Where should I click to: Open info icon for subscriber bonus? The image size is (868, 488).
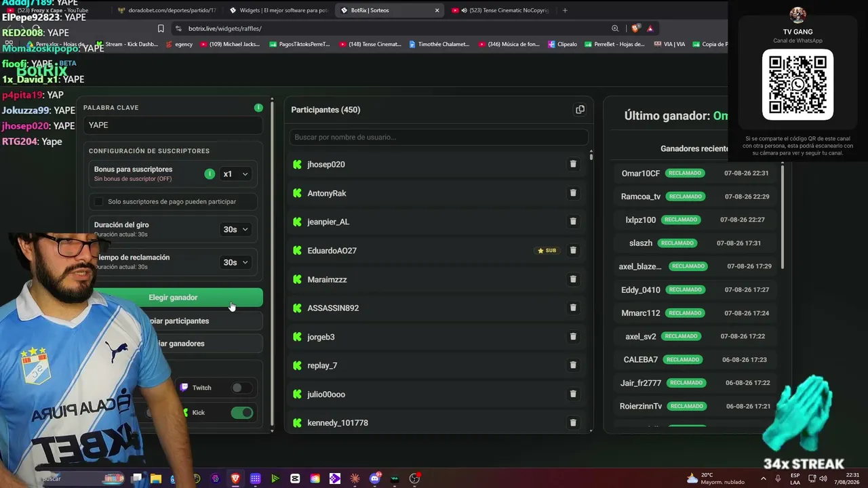coord(210,174)
